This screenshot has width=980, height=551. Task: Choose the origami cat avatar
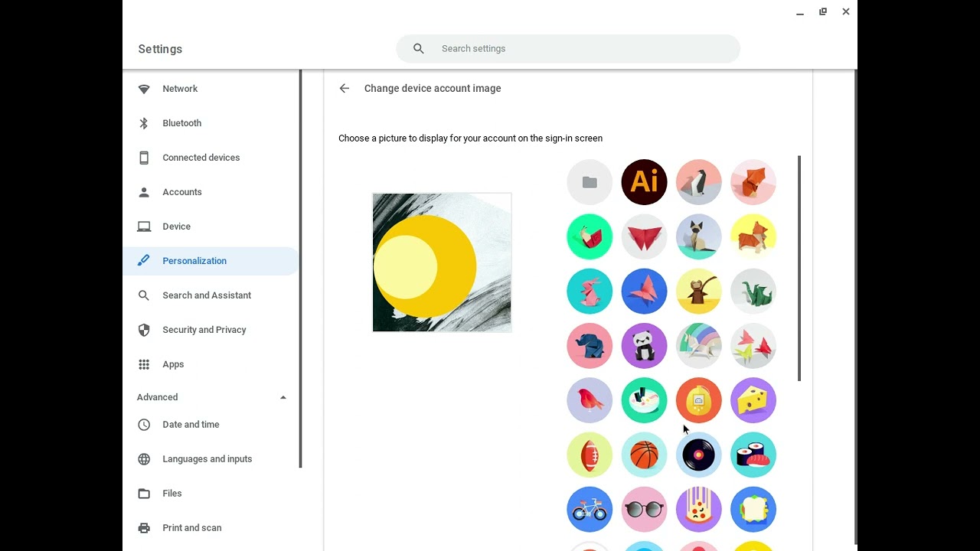[698, 236]
